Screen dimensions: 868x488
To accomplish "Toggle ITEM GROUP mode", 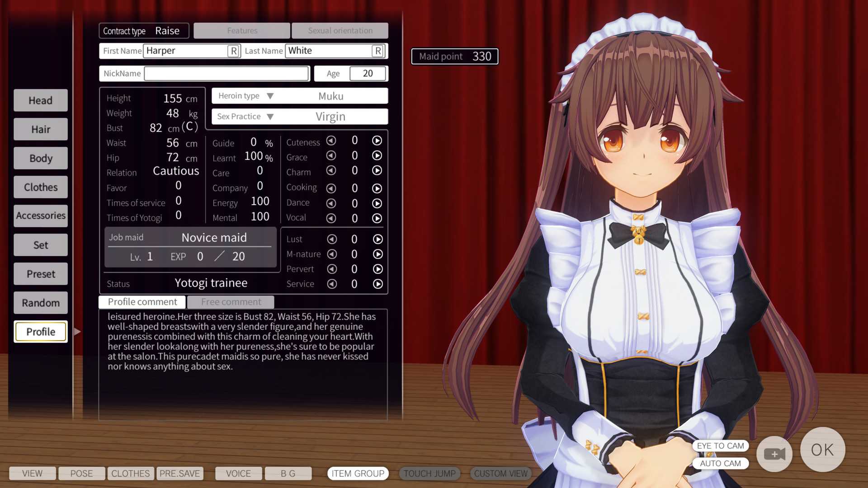I will [x=358, y=474].
